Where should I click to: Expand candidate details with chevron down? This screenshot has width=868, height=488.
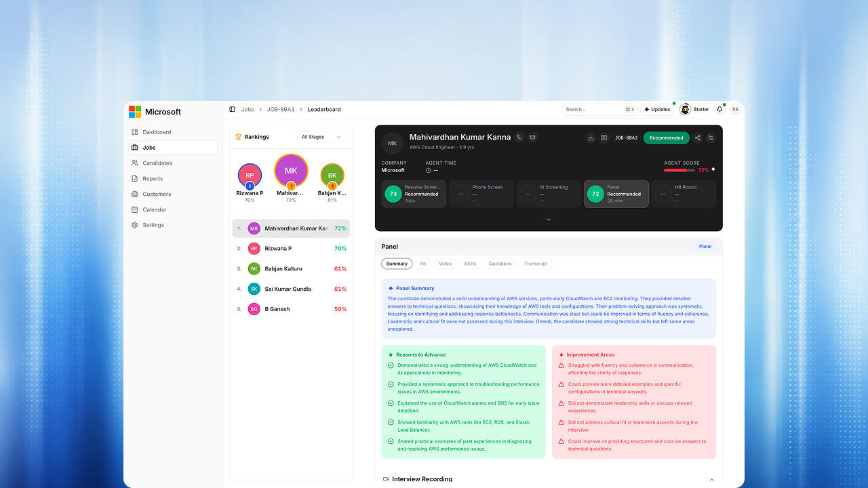click(x=549, y=220)
